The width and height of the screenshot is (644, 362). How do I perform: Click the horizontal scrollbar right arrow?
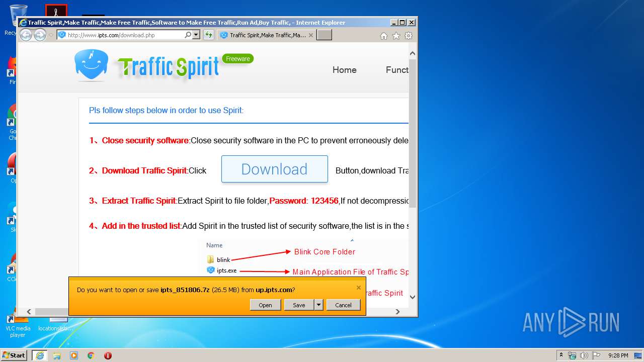click(397, 312)
